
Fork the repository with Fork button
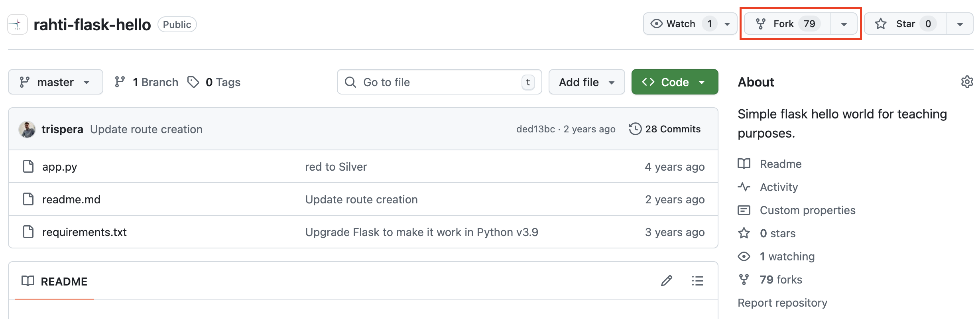[x=788, y=24]
